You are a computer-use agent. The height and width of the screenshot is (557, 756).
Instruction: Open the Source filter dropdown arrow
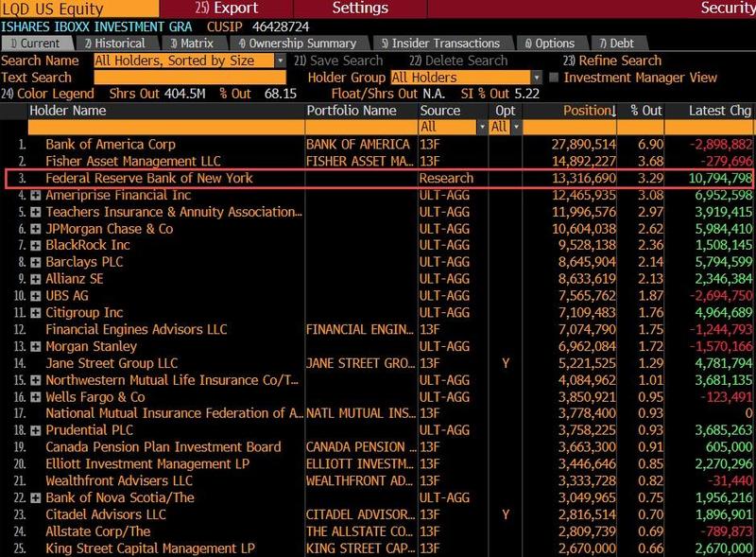pyautogui.click(x=482, y=128)
